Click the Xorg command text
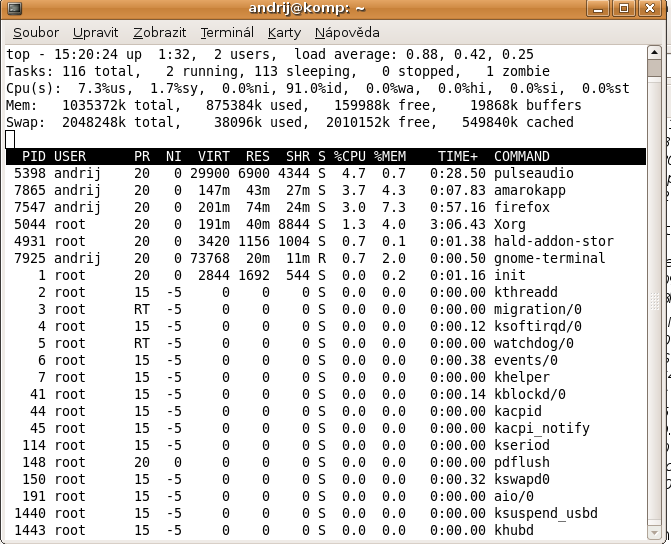Screen dimensions: 671x544 tap(510, 224)
